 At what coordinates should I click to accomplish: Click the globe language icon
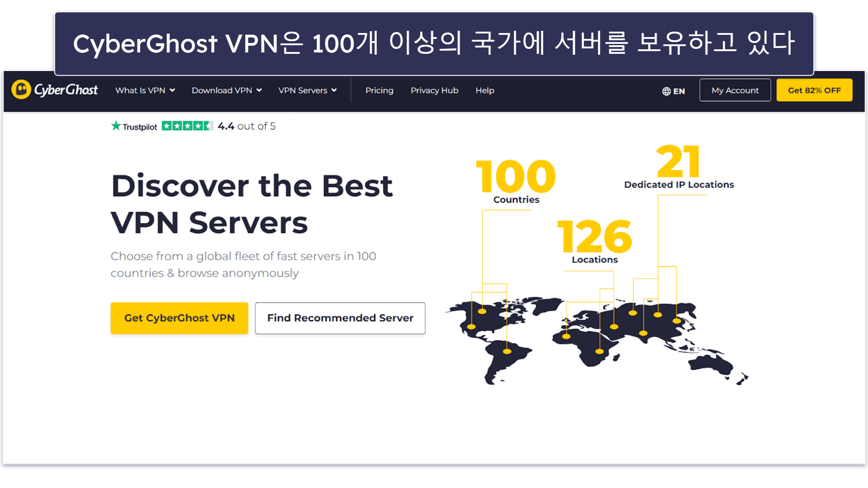click(x=666, y=91)
